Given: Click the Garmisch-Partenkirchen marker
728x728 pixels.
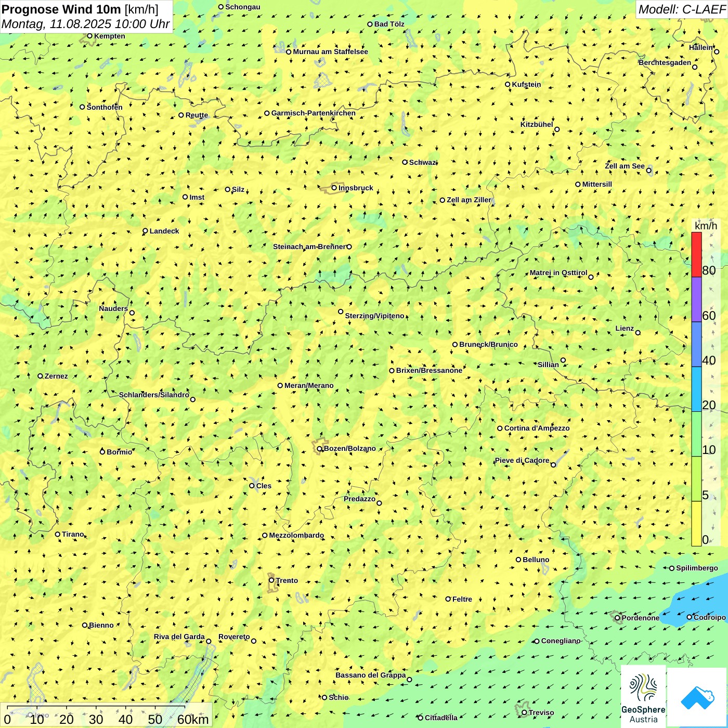Looking at the screenshot, I should [x=267, y=113].
